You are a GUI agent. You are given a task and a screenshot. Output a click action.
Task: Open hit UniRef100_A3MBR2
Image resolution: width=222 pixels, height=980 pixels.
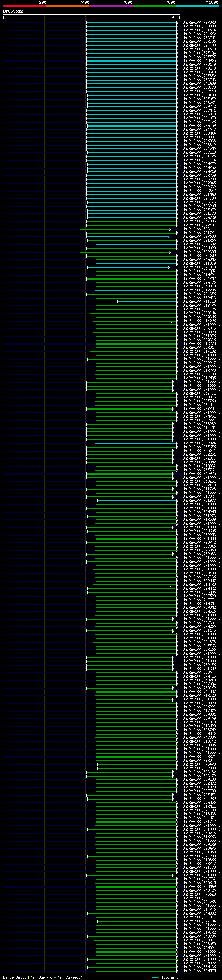click(199, 963)
